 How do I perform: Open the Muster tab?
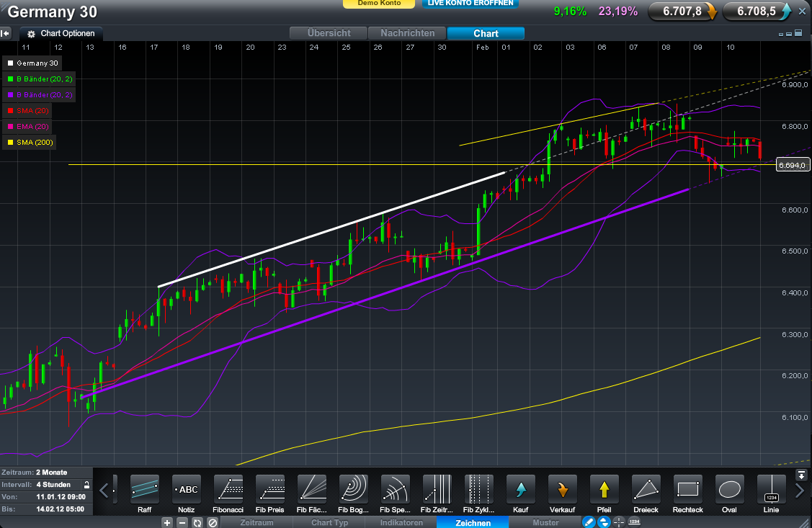click(545, 522)
